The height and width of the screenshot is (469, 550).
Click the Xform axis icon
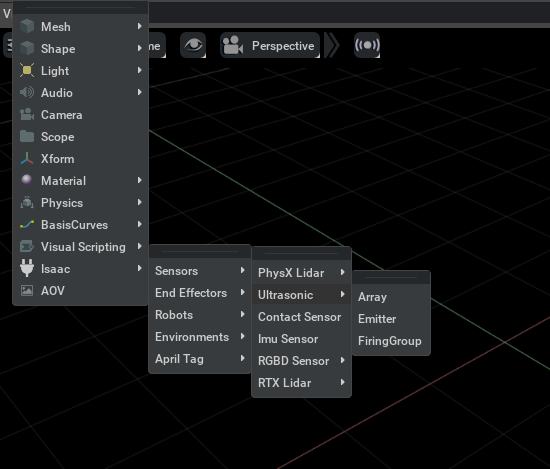click(27, 159)
